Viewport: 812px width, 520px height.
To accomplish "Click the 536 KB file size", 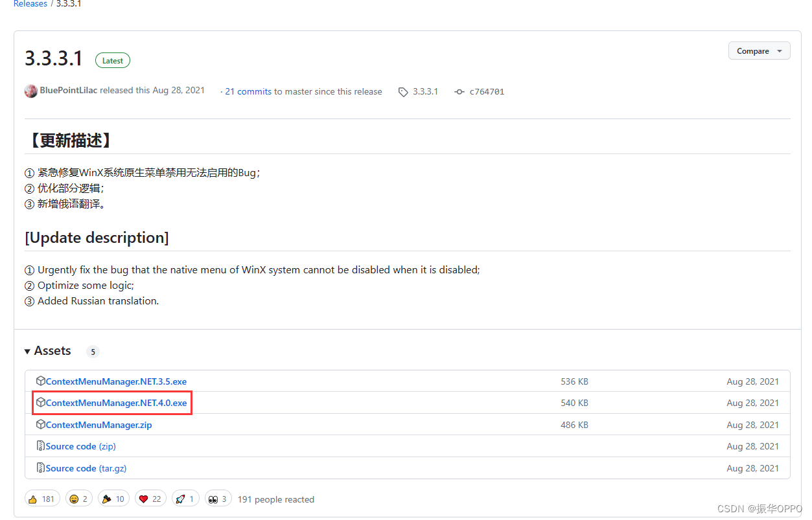I will (574, 382).
